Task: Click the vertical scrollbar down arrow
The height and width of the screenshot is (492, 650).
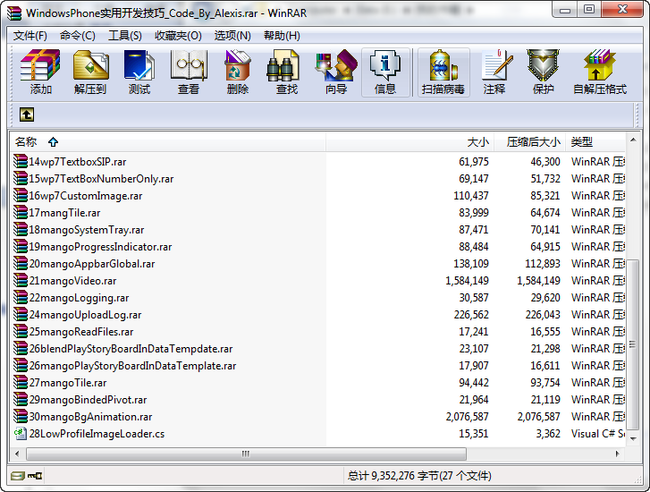Action: [633, 439]
